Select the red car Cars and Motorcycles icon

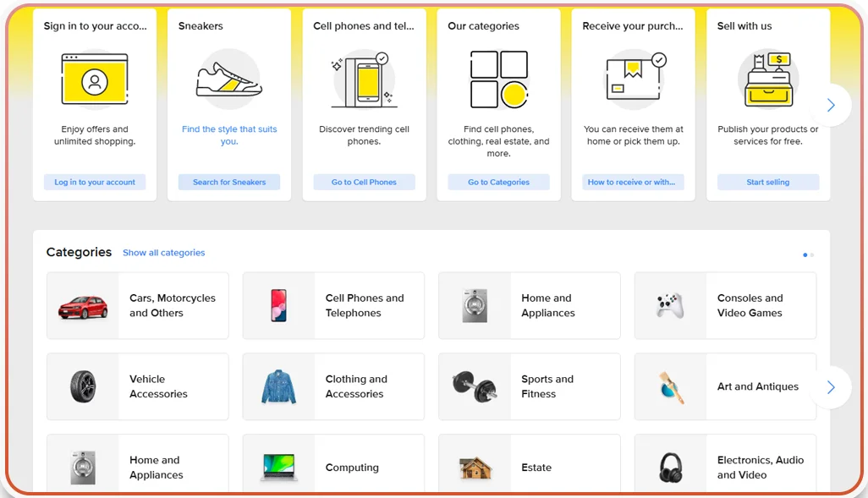click(x=83, y=305)
